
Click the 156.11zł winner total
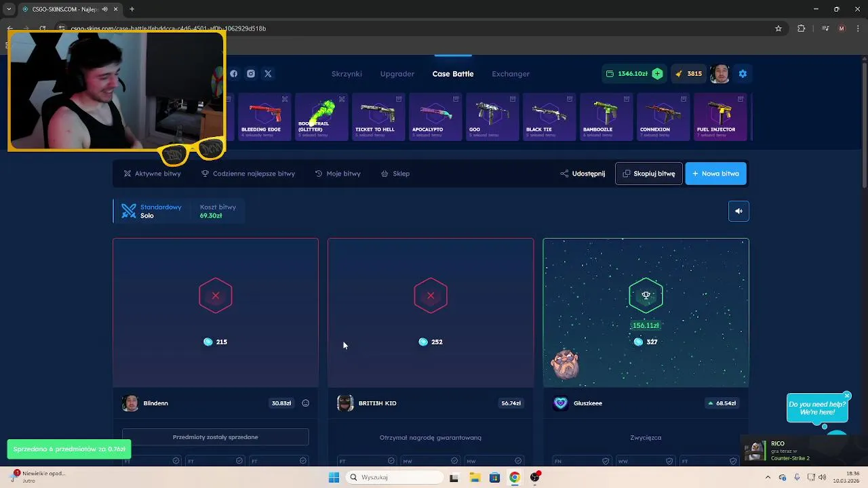coord(646,325)
